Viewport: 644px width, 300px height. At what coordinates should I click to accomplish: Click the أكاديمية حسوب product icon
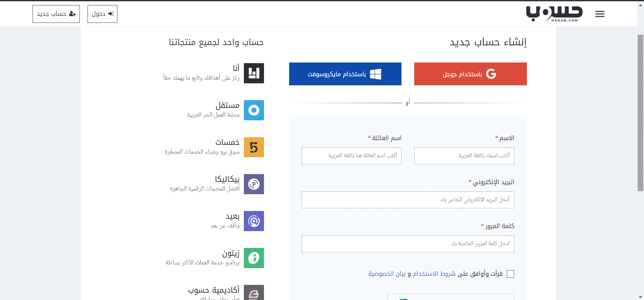coord(254,293)
